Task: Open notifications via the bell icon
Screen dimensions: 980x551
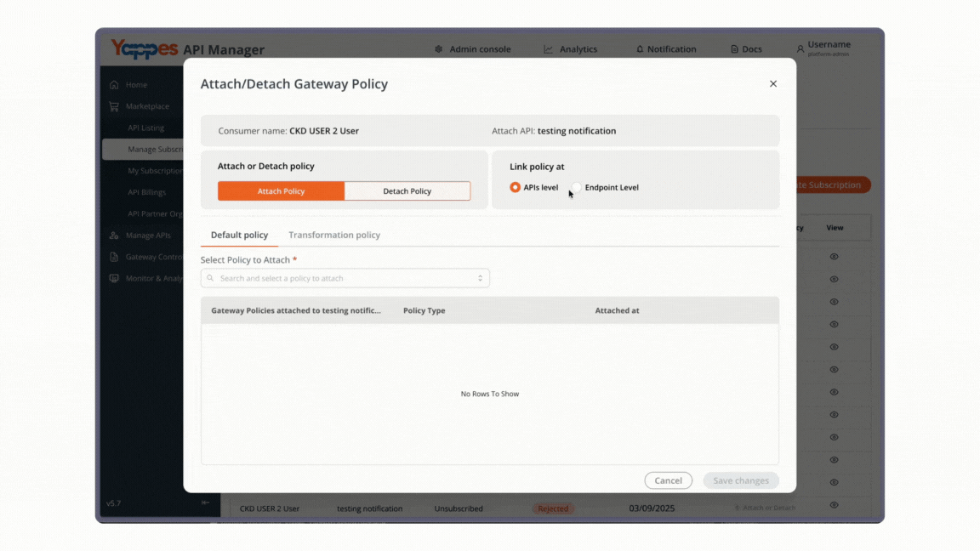Action: tap(640, 49)
